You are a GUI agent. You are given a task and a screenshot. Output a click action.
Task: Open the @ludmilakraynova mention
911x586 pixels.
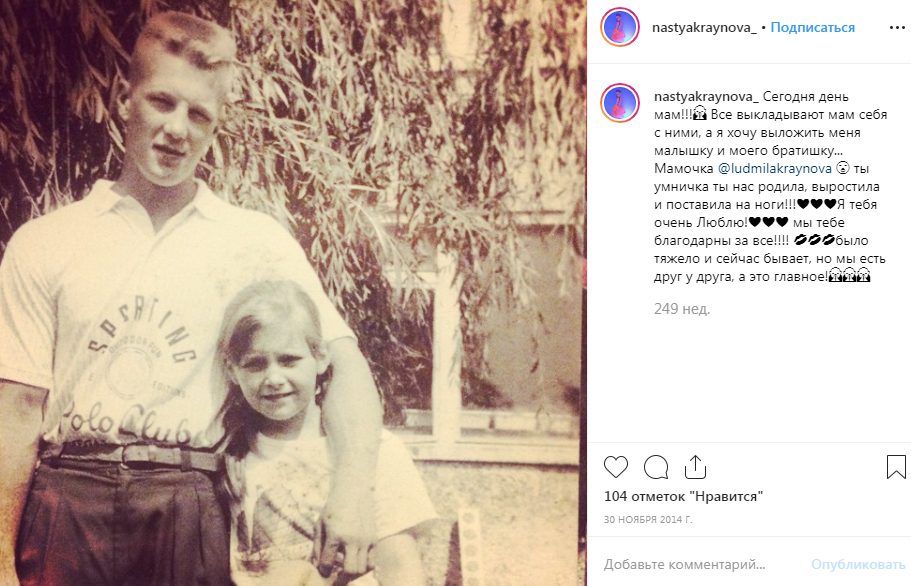point(775,168)
